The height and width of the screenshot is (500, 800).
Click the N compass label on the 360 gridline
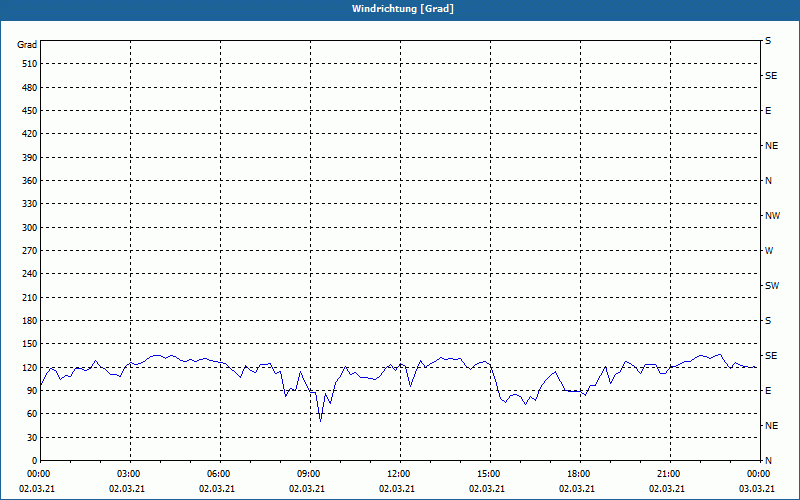click(x=768, y=181)
